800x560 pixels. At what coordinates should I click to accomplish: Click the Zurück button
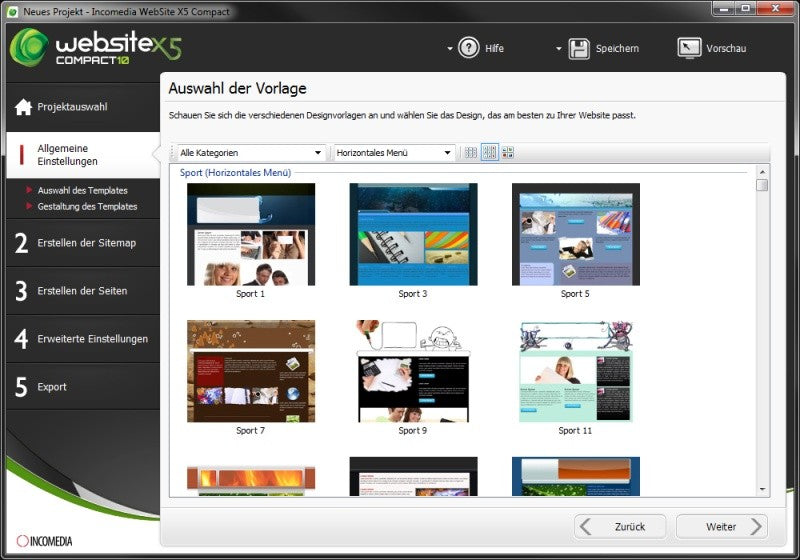click(620, 526)
